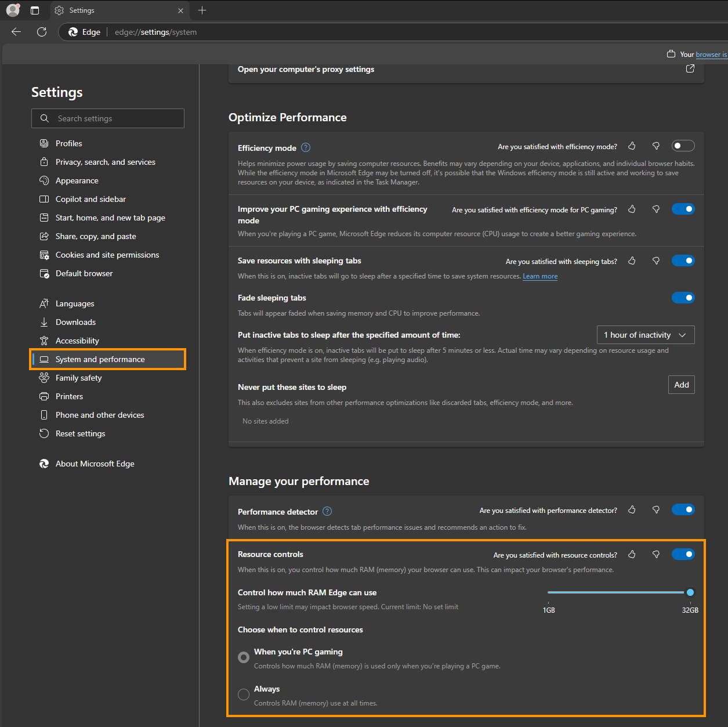Image resolution: width=728 pixels, height=727 pixels.
Task: Open the browser profile avatar
Action: click(x=13, y=10)
